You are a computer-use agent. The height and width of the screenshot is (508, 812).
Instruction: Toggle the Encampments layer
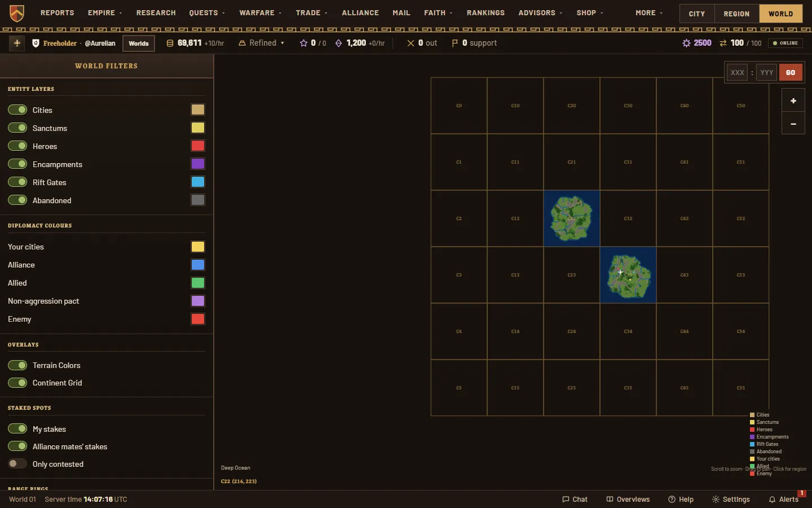pos(17,164)
